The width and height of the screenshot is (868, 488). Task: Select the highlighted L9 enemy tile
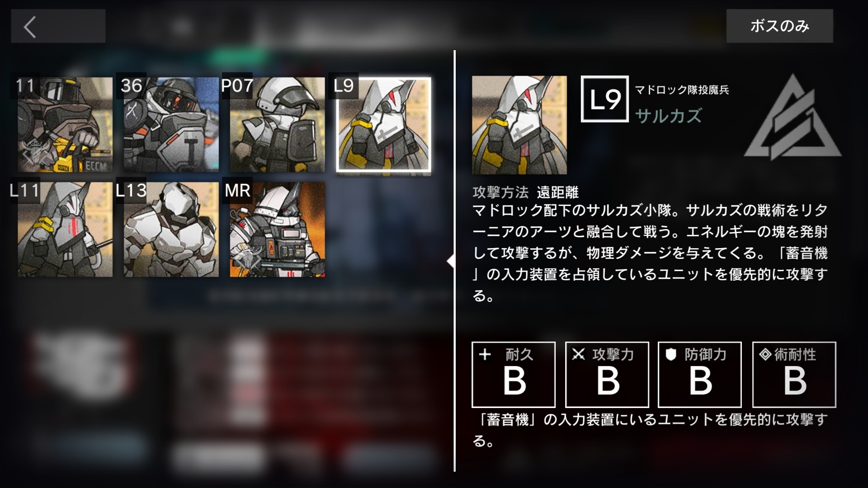pyautogui.click(x=383, y=125)
